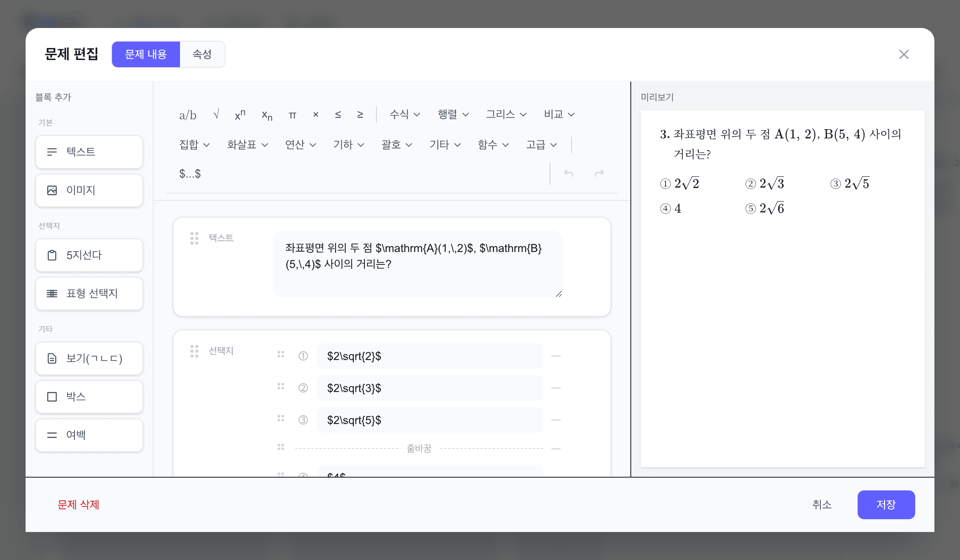Open the 수식 dropdown
The image size is (960, 560).
click(x=405, y=114)
